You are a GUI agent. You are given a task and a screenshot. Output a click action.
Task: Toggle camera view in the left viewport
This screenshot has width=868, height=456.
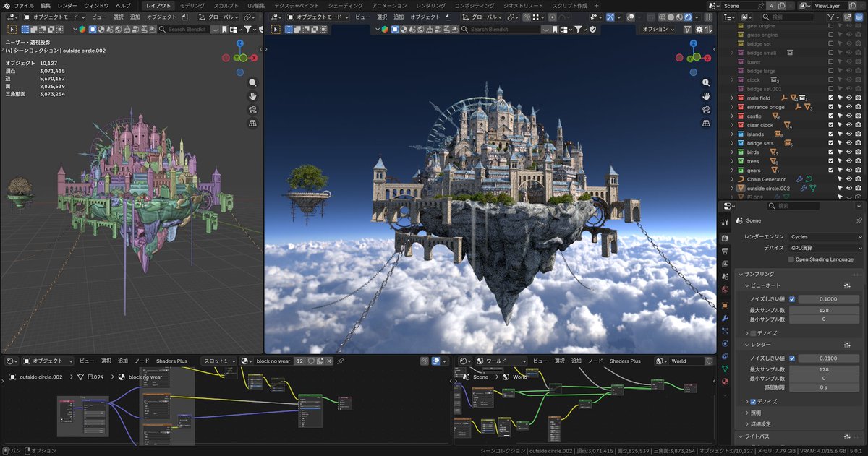[x=252, y=110]
